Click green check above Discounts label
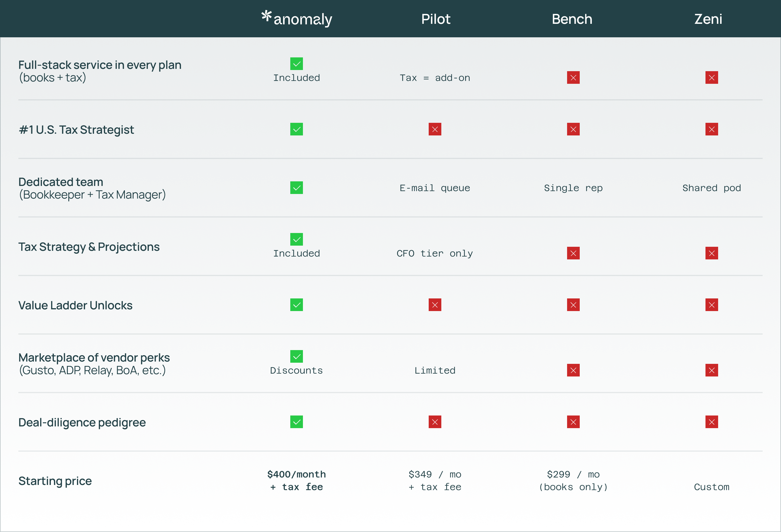 [x=296, y=356]
